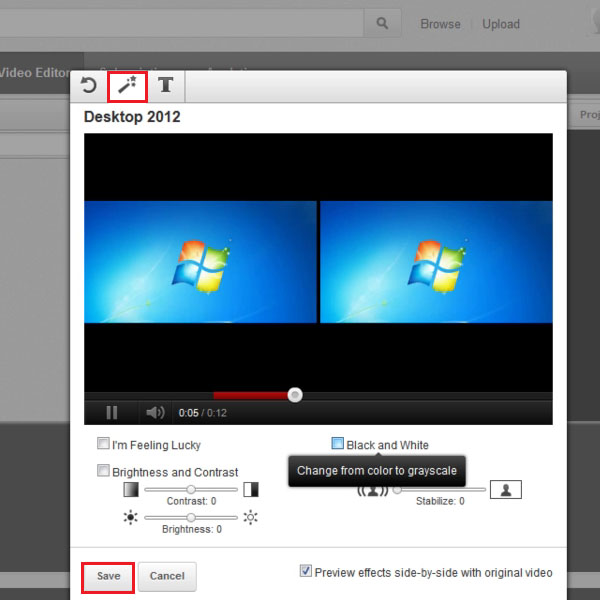Enable Black and White checkbox
Viewport: 600px width, 600px height.
337,443
